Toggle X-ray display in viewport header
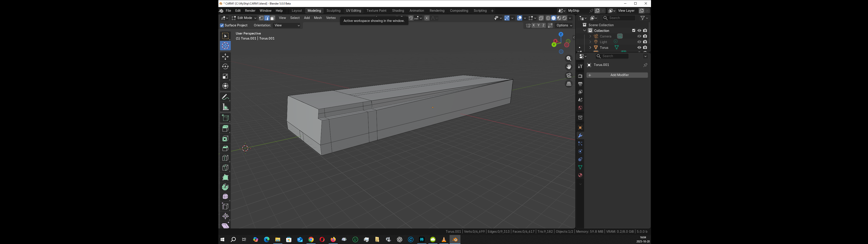This screenshot has width=868, height=244. tap(541, 18)
